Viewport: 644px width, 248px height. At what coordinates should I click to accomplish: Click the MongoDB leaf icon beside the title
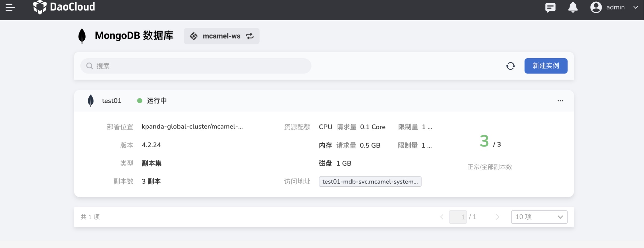pyautogui.click(x=82, y=36)
